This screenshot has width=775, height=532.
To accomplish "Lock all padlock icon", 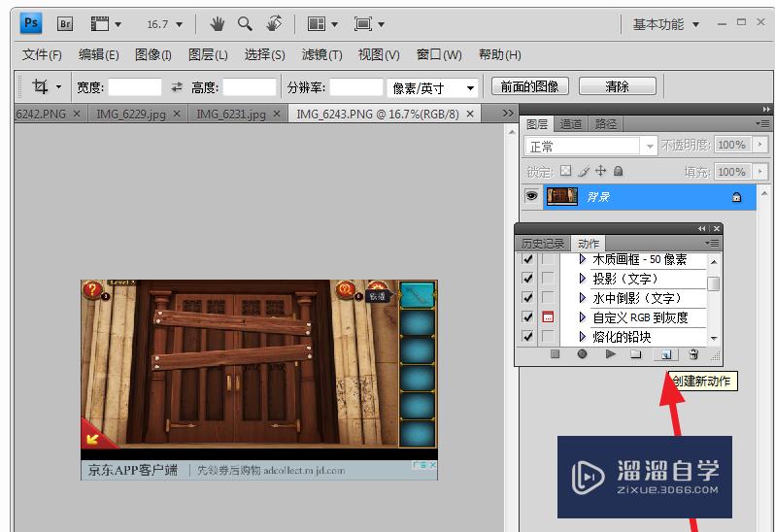I will click(618, 171).
